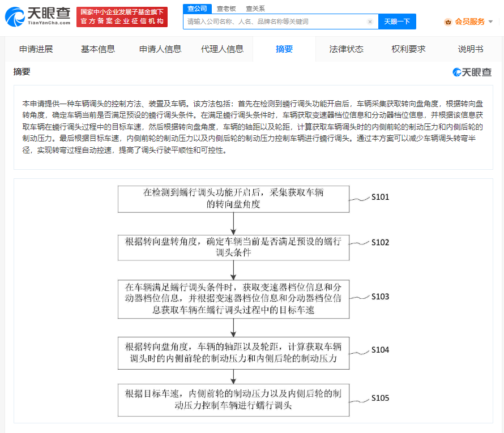Open the 权利要求 tab
This screenshot has height=433, width=504.
point(408,49)
